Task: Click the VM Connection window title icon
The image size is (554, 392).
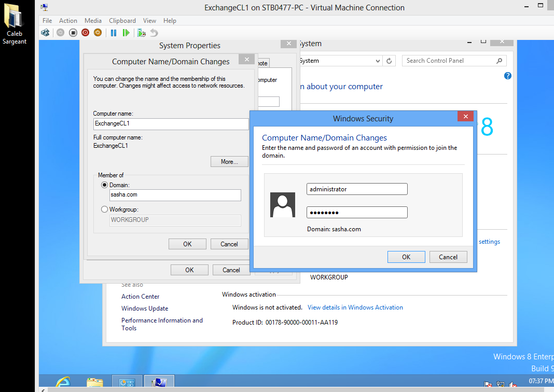Action: 44,7
